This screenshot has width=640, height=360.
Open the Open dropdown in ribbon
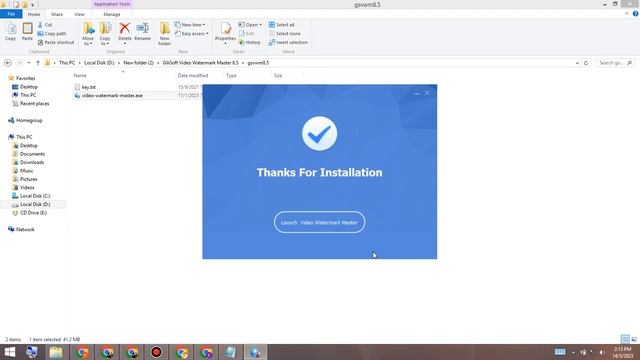(x=250, y=25)
